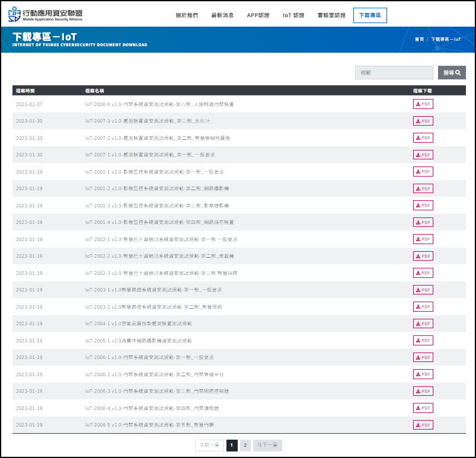
Task: Select the IoT-2006-5 v1.0 file name
Action: coord(149,425)
